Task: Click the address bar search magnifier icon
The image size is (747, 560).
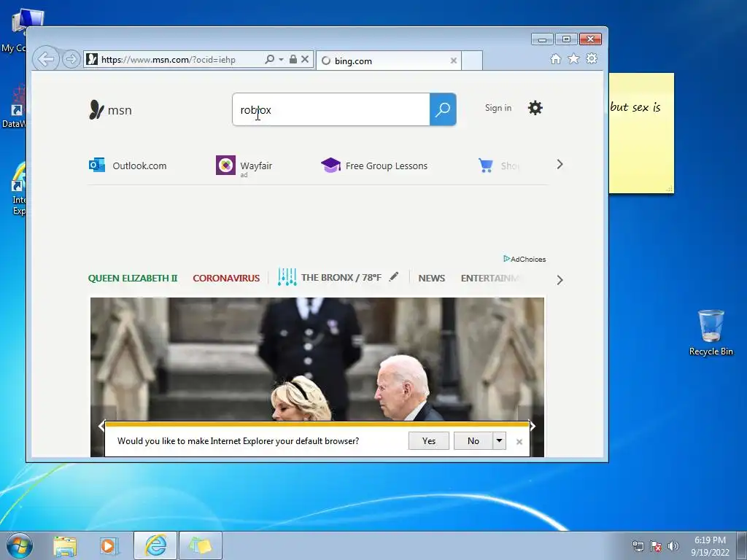Action: (x=270, y=59)
